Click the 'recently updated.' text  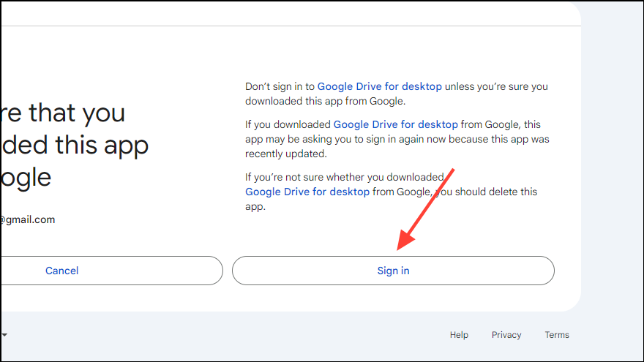click(286, 154)
